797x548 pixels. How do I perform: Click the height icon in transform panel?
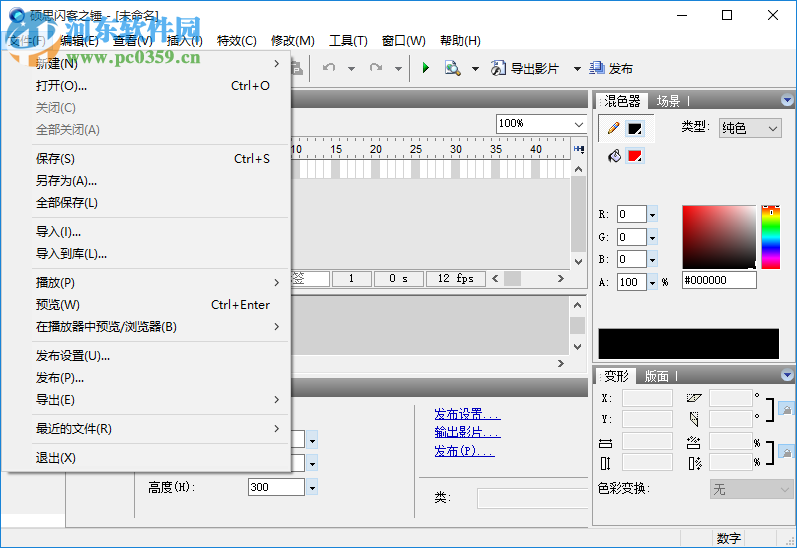tap(605, 463)
